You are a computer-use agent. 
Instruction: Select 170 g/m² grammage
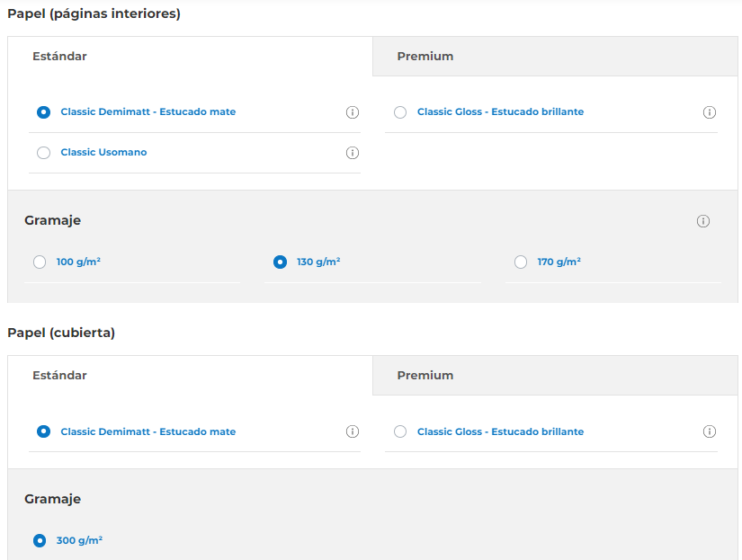tap(521, 262)
